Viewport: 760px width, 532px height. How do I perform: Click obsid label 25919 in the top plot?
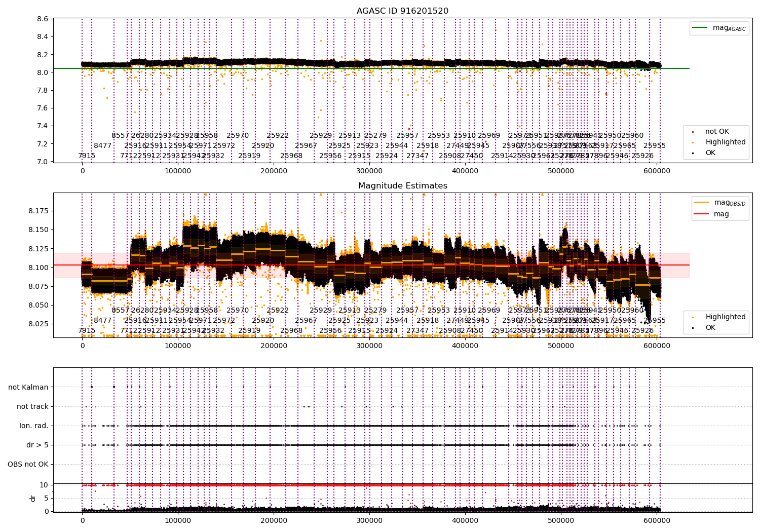tap(249, 156)
